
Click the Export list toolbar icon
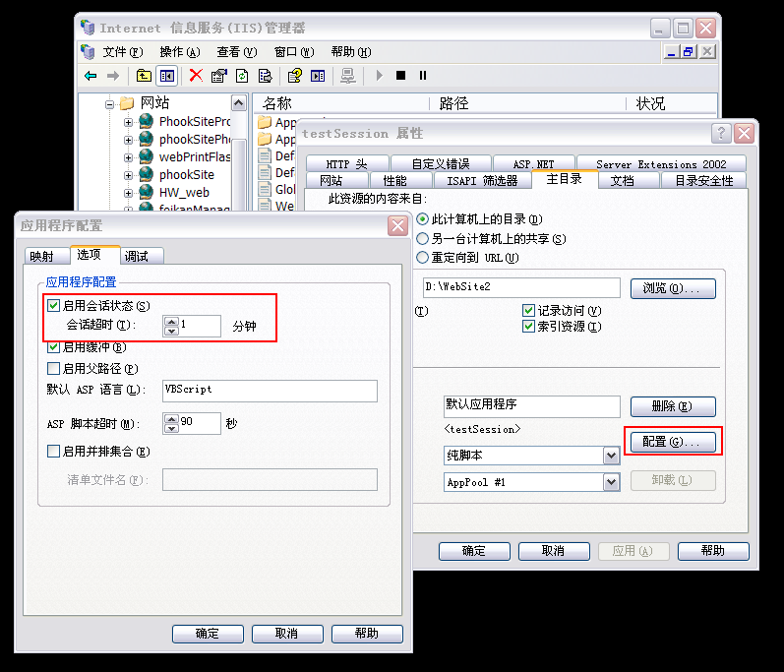tap(265, 76)
